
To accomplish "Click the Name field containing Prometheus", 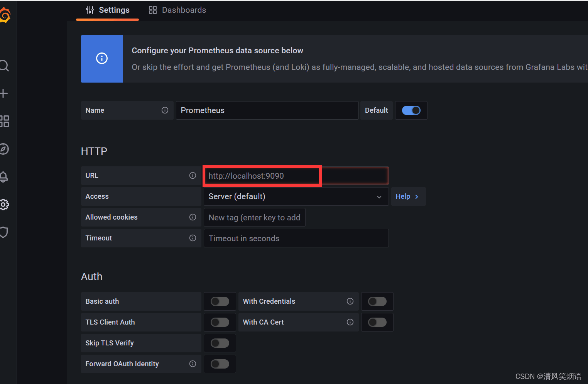I will tap(267, 110).
